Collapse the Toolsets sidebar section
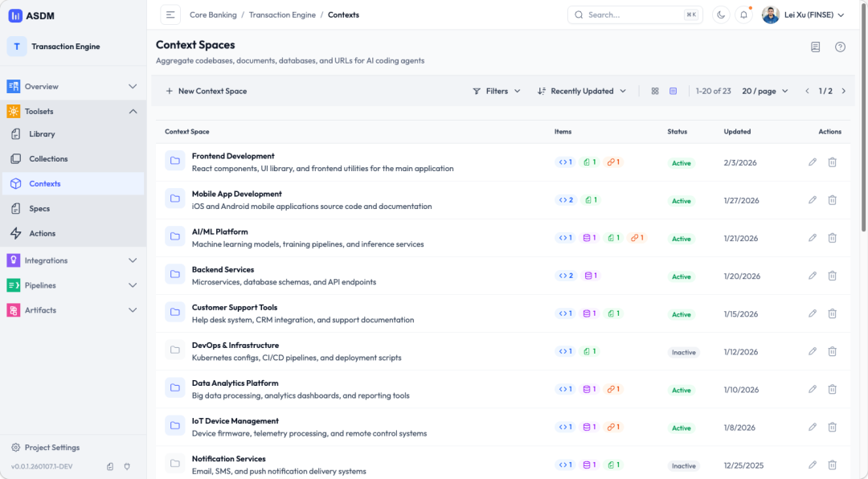Image resolution: width=868 pixels, height=479 pixels. [x=72, y=111]
